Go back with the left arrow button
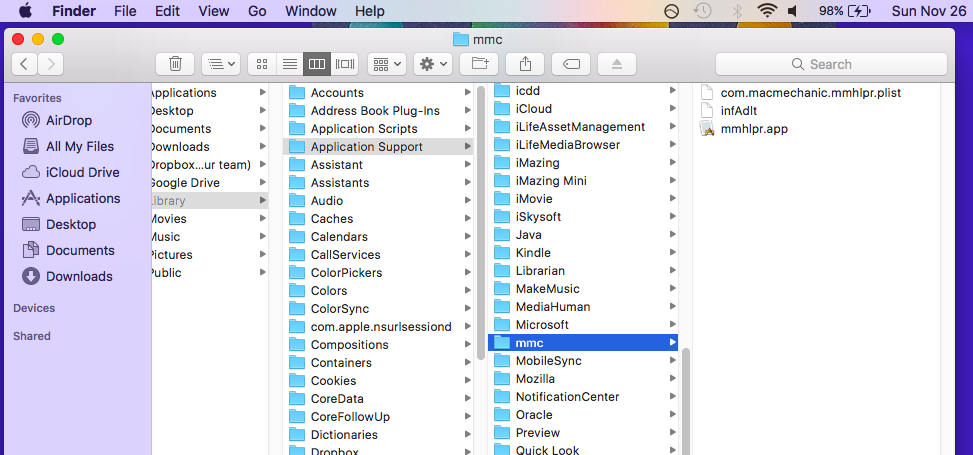 [24, 64]
